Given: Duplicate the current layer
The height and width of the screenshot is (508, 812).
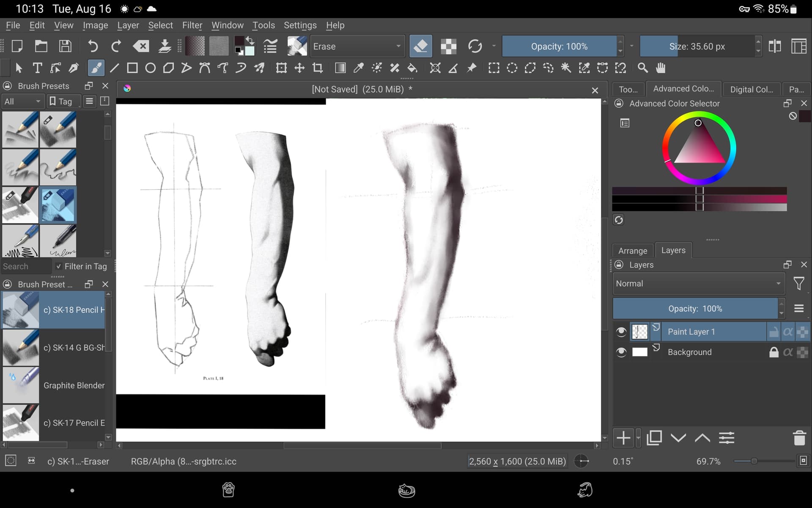Looking at the screenshot, I should pos(654,438).
